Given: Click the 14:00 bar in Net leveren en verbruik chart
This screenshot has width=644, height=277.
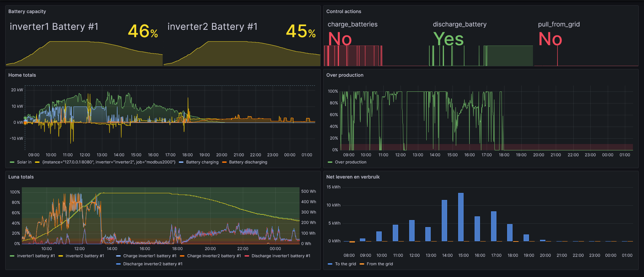Looking at the screenshot, I should coord(444,220).
